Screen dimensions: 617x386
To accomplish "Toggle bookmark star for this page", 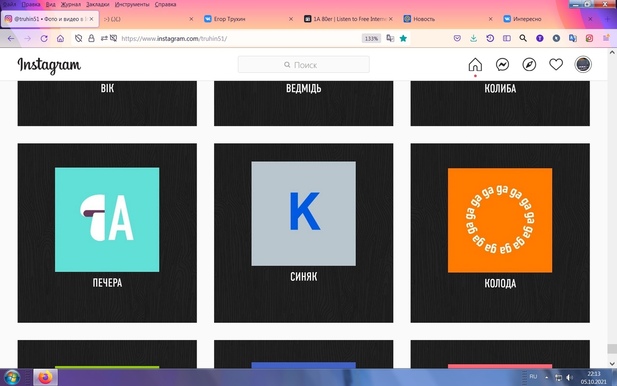I will 403,38.
